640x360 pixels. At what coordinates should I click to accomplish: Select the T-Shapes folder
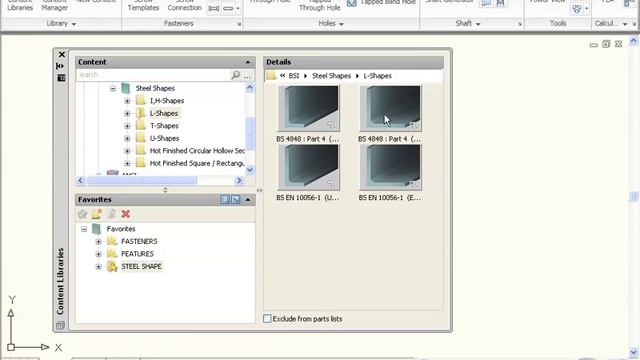164,126
